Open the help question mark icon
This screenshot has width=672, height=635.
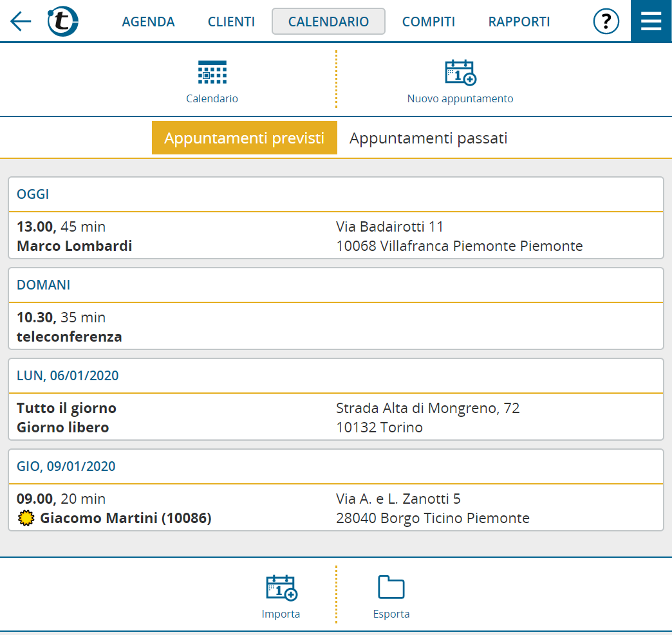[x=606, y=21]
